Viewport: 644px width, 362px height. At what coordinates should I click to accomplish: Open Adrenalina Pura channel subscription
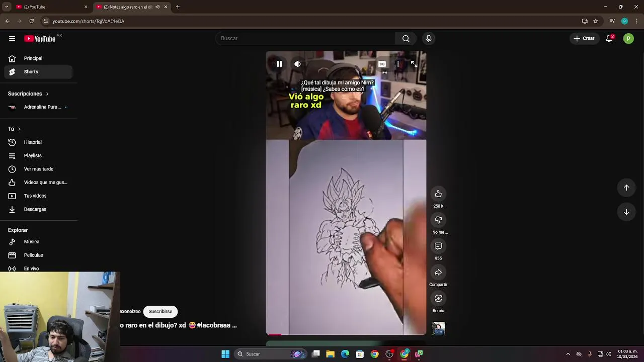coord(38,107)
